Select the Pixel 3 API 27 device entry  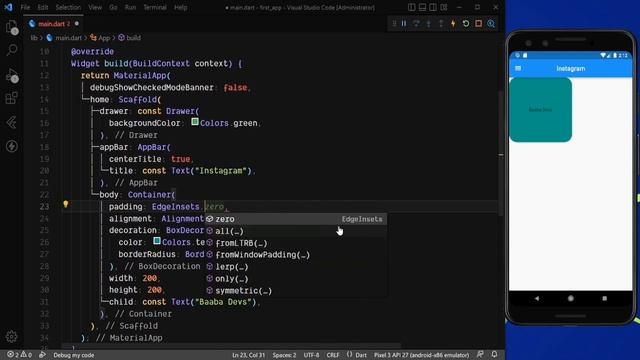[421, 355]
